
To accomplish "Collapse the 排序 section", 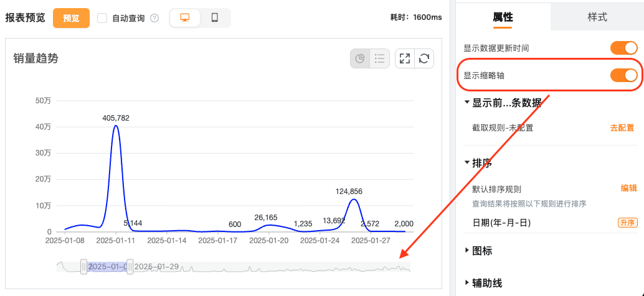I will [467, 163].
